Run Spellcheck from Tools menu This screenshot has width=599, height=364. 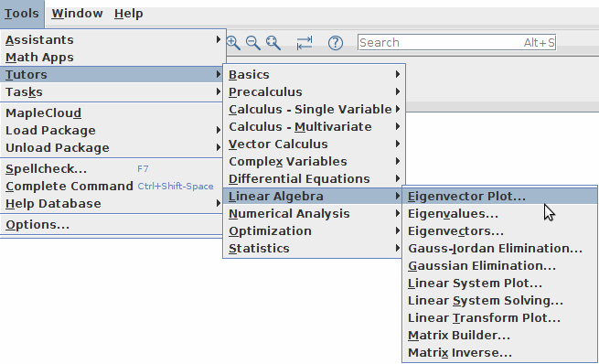coord(112,169)
